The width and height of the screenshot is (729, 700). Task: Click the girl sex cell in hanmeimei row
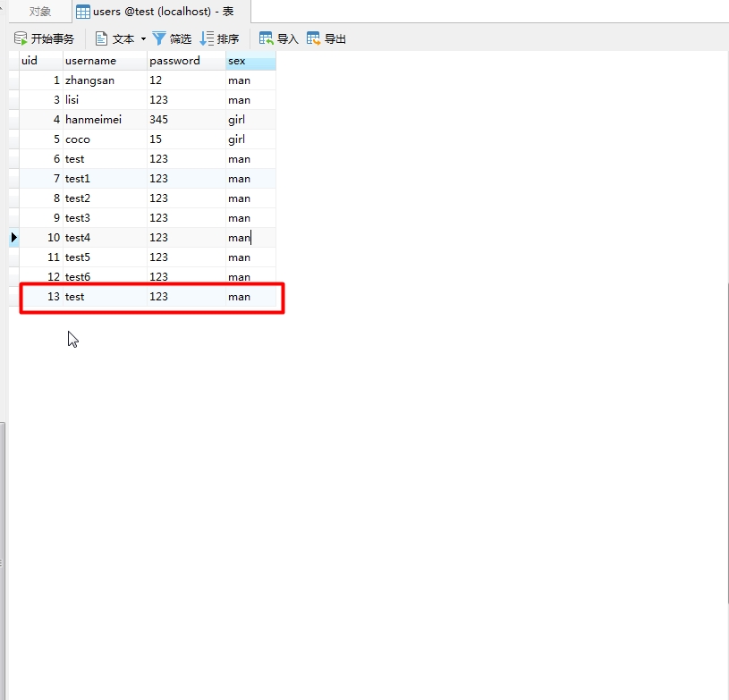pos(250,120)
